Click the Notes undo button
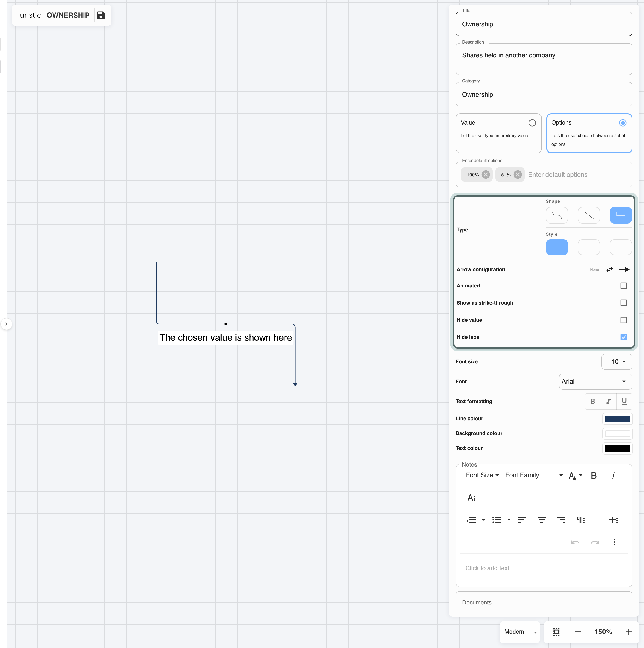This screenshot has width=644, height=648. coord(575,542)
